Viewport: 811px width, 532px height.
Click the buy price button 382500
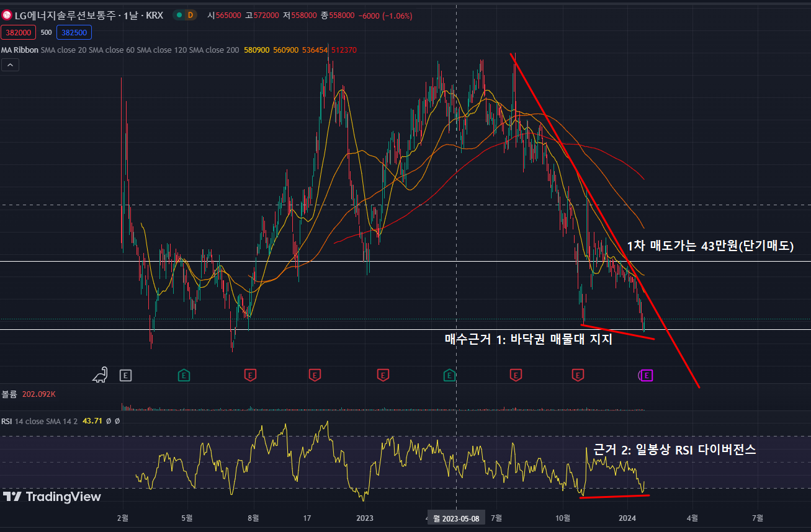(x=74, y=32)
